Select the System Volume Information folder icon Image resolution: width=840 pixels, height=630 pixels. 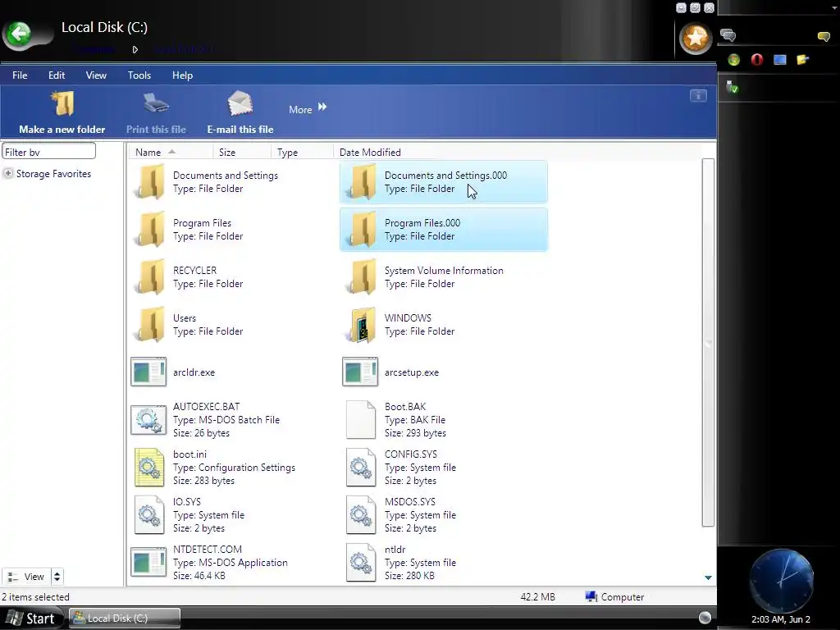pyautogui.click(x=362, y=277)
